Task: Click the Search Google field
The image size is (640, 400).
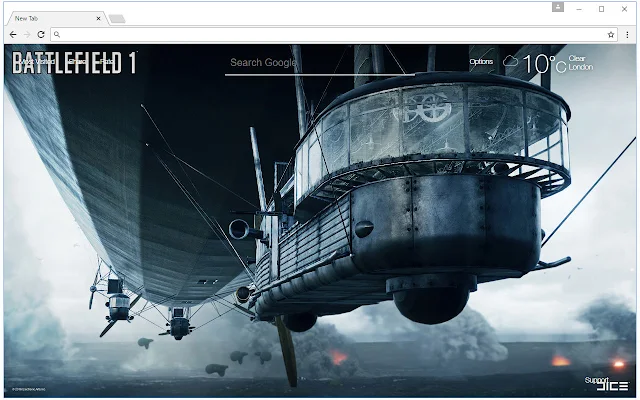Action: 320,63
